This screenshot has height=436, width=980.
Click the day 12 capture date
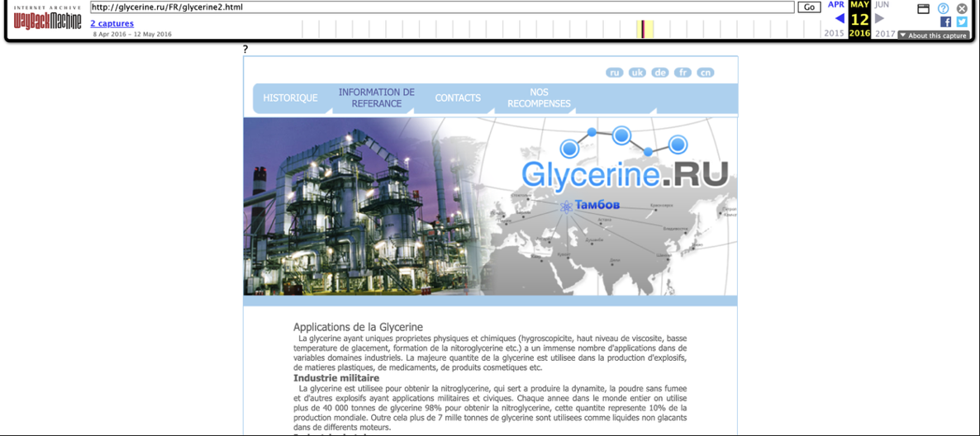860,19
